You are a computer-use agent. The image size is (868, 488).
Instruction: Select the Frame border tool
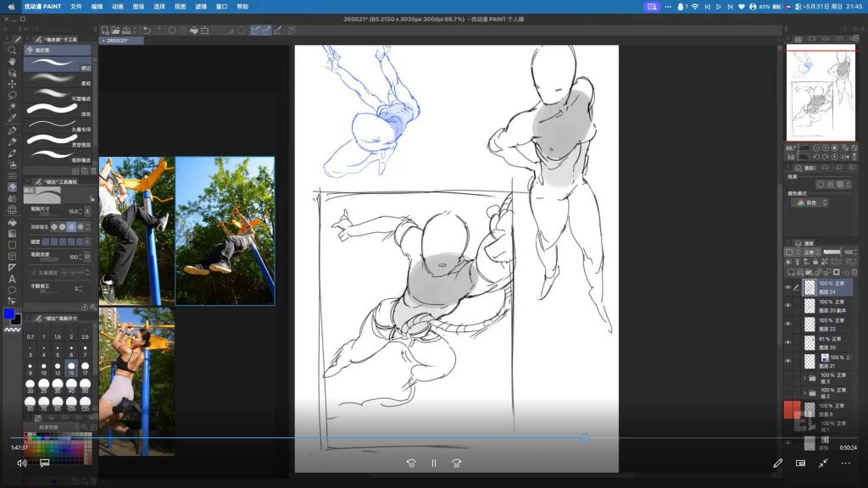click(12, 256)
